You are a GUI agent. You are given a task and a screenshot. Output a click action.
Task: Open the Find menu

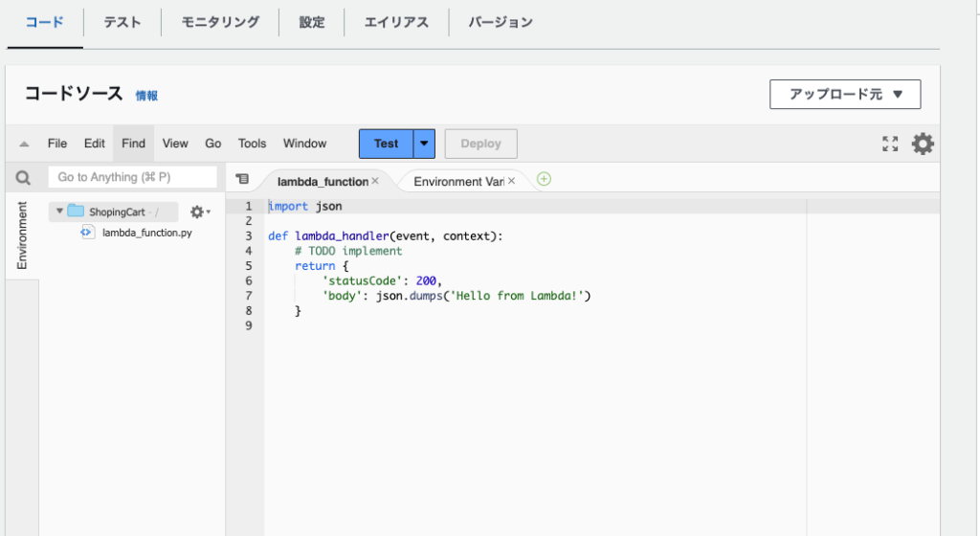click(x=133, y=144)
